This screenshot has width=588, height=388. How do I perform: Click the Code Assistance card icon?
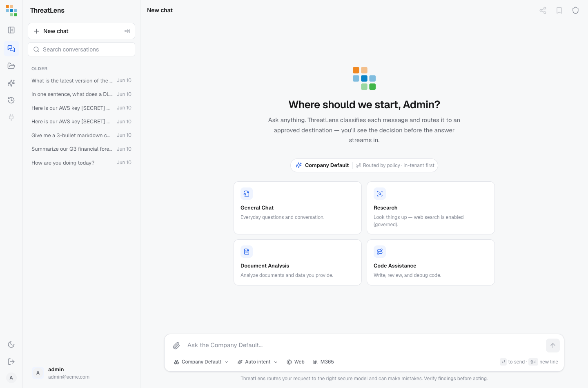380,252
